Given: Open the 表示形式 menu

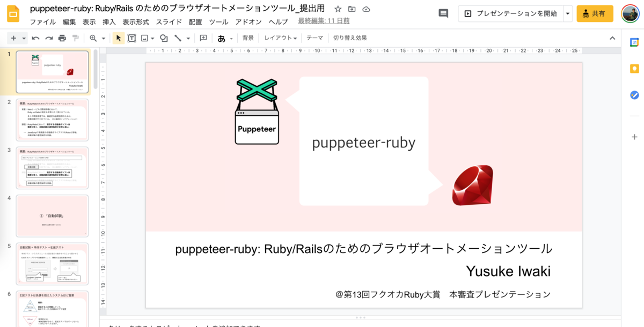Looking at the screenshot, I should pos(136,21).
